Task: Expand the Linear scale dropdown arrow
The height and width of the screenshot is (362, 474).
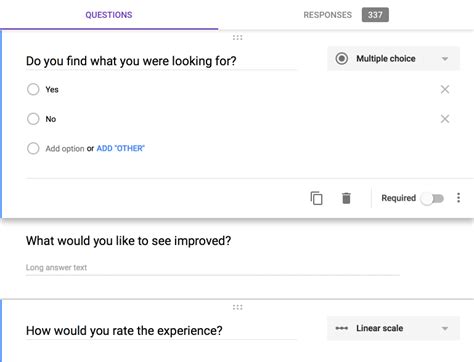Action: [445, 329]
